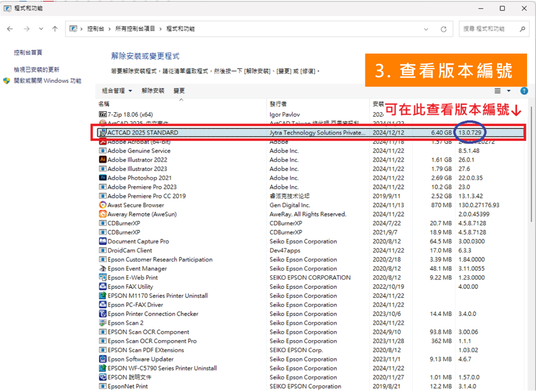Screen dimensions: 536x392
Task: Click the install date '2022/10/19'
Action: (x=389, y=287)
